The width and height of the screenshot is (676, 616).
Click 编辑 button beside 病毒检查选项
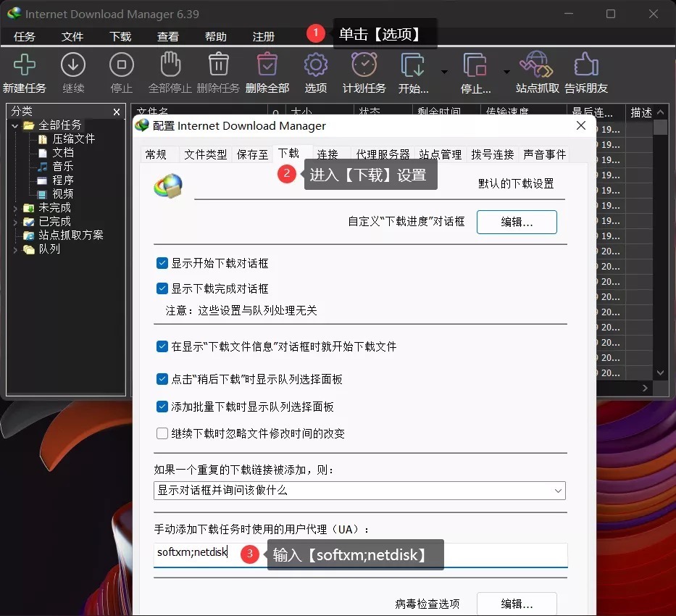click(x=516, y=604)
